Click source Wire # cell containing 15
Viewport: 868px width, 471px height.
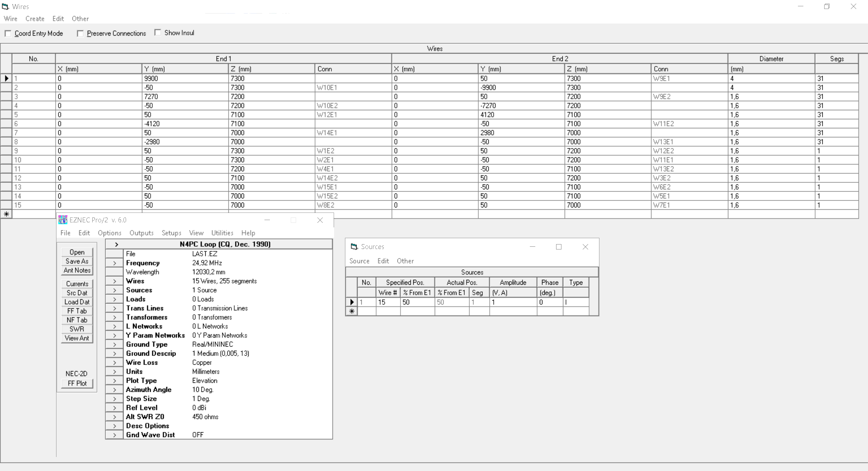click(x=388, y=302)
